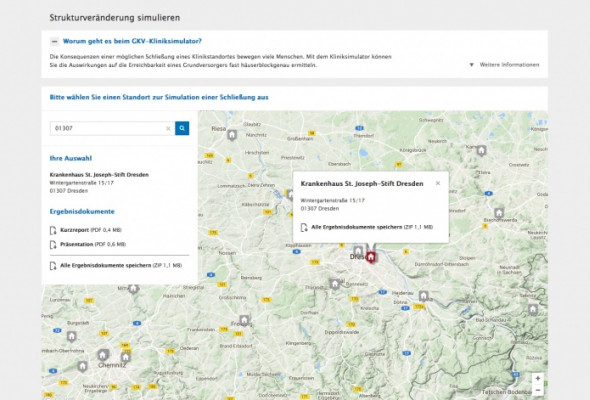The height and width of the screenshot is (400, 590).
Task: Select the gray hospital marker on the Dresden label
Action: [x=358, y=251]
